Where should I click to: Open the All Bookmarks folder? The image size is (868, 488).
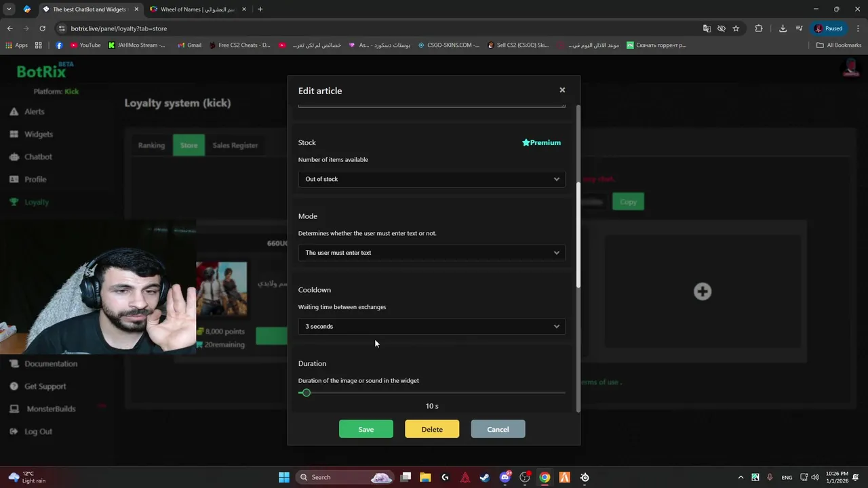(x=839, y=45)
